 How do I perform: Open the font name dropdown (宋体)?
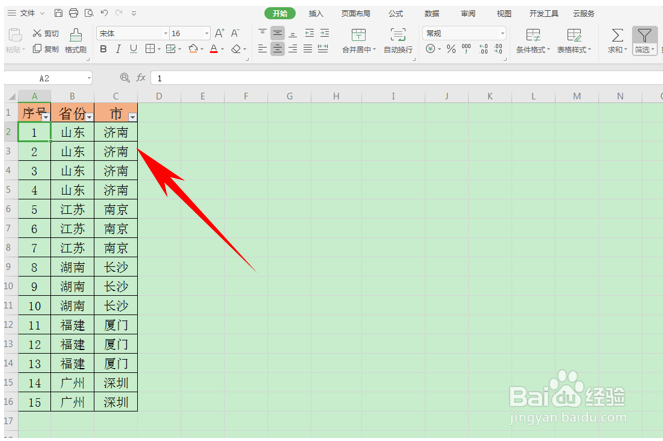pos(166,33)
